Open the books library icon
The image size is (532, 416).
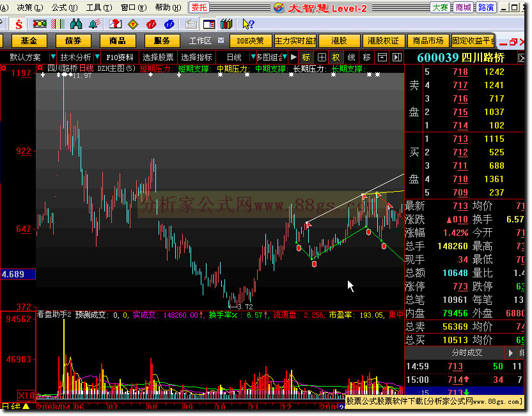coord(226,24)
